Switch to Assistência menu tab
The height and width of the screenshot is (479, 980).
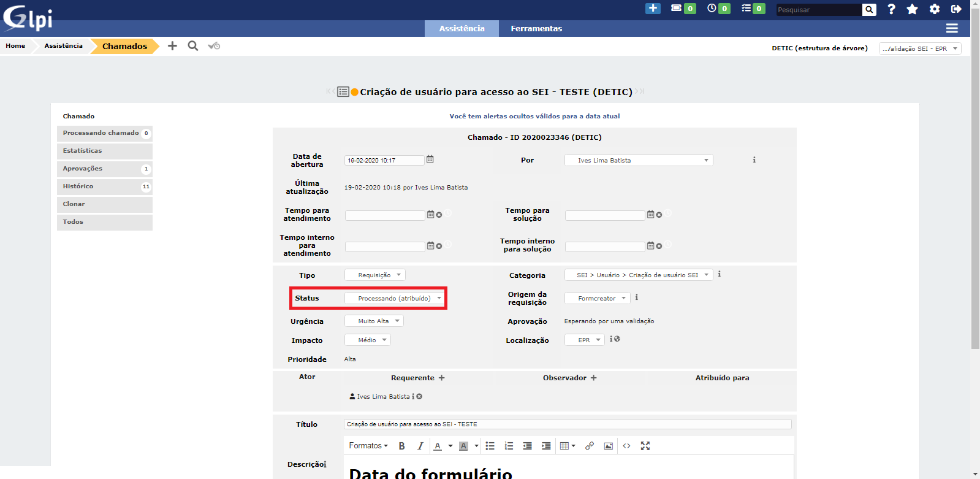click(x=462, y=28)
